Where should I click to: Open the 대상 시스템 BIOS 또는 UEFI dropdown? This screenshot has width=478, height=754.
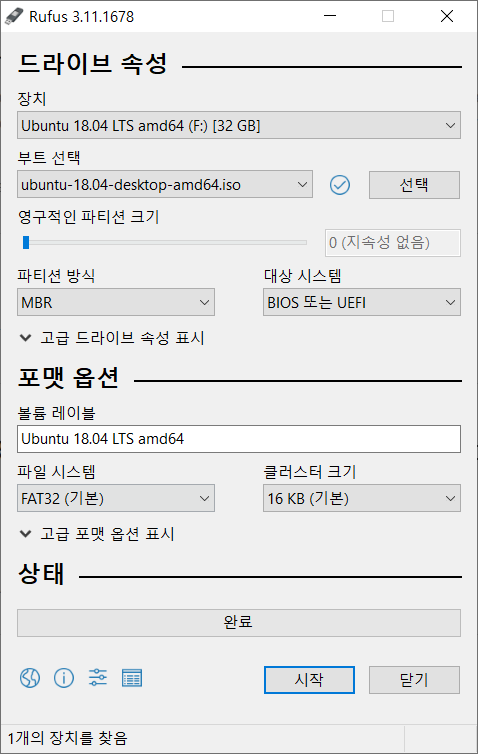pos(362,302)
